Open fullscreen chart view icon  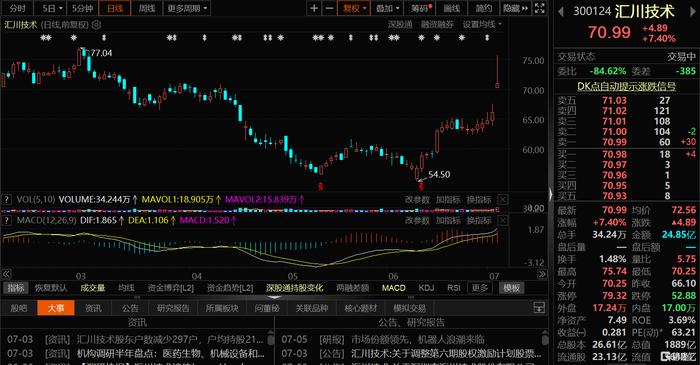coord(540,8)
